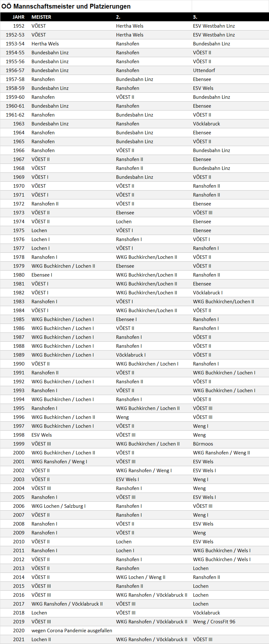
Task: Select third place 'VÖEST III' in the 1973 row
Action: tap(203, 213)
